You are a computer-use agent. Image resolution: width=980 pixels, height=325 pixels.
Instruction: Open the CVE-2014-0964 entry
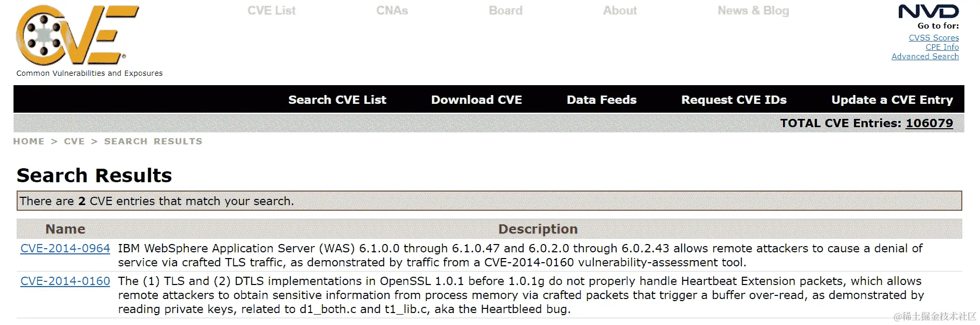click(x=65, y=249)
